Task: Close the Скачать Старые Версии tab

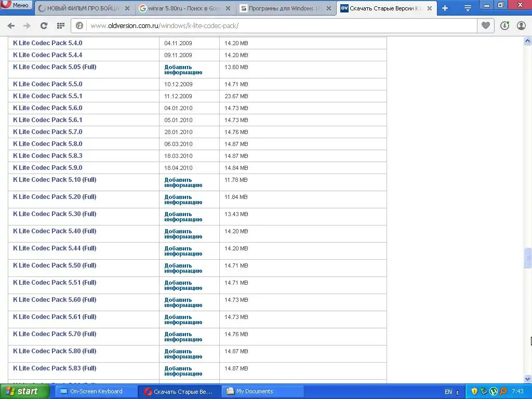Action: click(x=430, y=8)
